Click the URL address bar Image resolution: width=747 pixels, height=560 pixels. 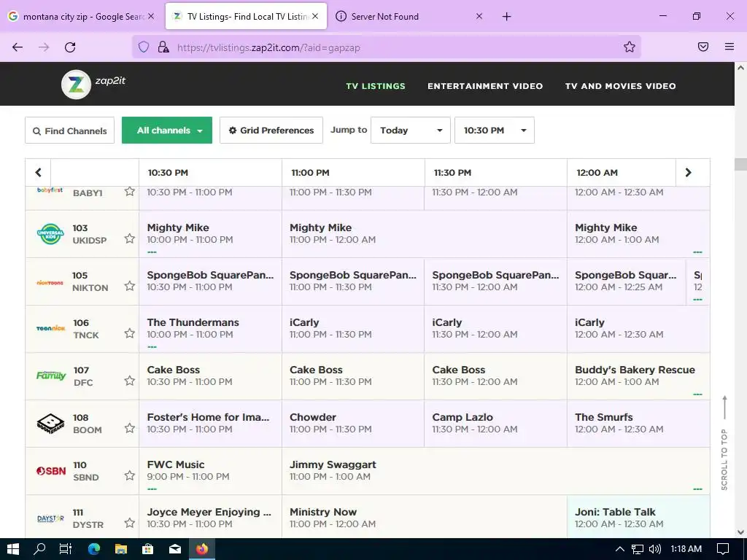[x=386, y=47]
